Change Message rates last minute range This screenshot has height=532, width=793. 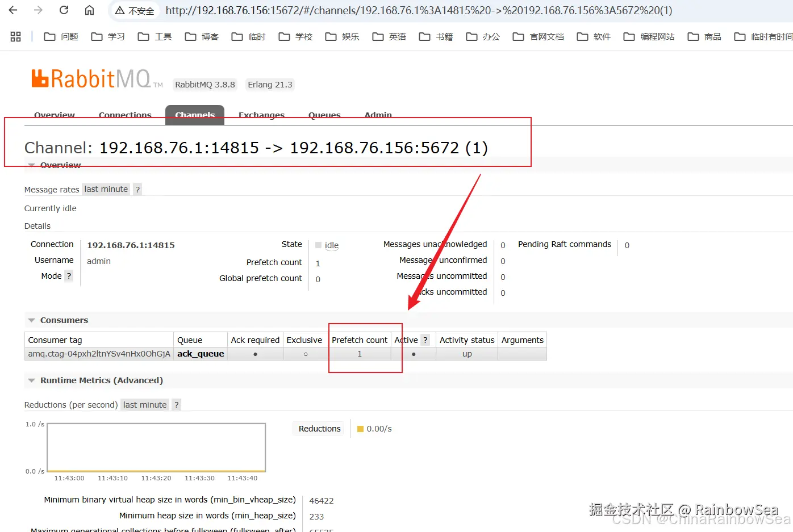pos(106,189)
